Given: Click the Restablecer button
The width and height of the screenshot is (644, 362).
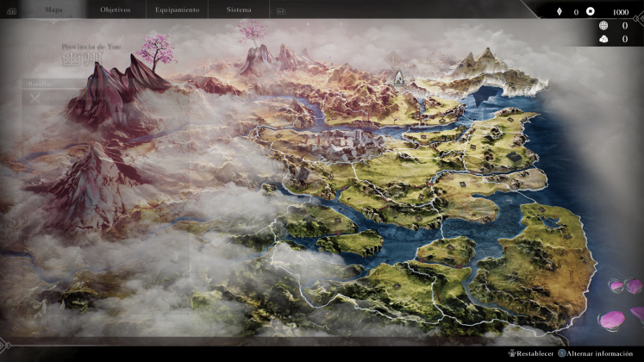Looking at the screenshot, I should point(534,353).
